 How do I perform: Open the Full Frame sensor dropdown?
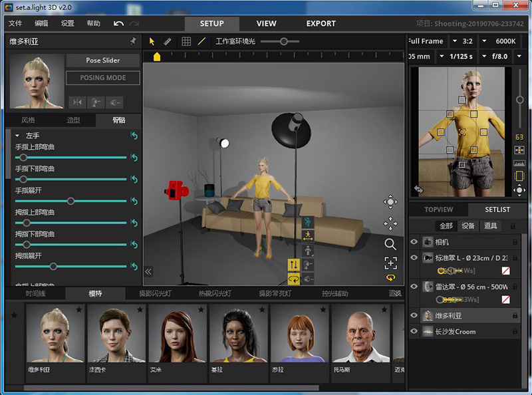(x=455, y=41)
